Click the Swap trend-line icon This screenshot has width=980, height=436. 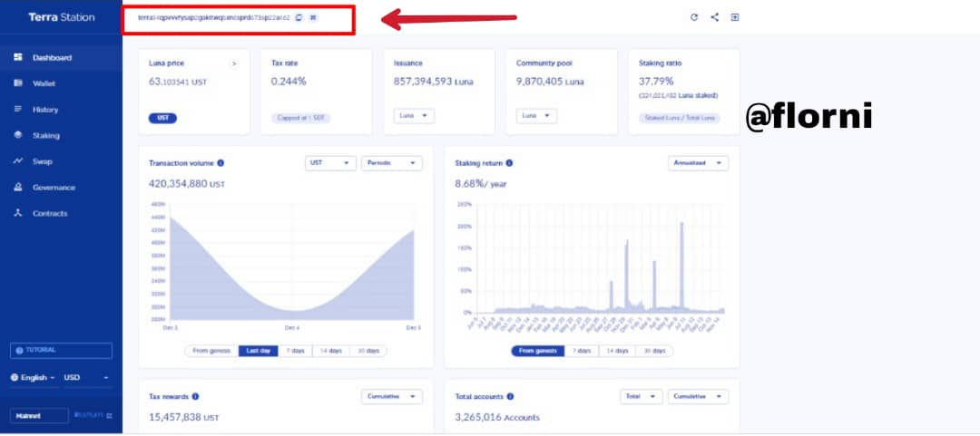point(18,161)
